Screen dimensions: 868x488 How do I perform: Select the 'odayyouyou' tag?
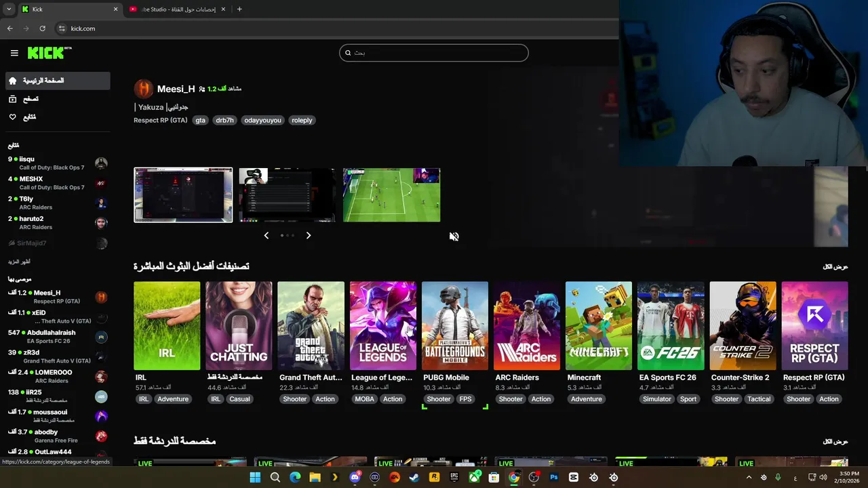tap(262, 120)
